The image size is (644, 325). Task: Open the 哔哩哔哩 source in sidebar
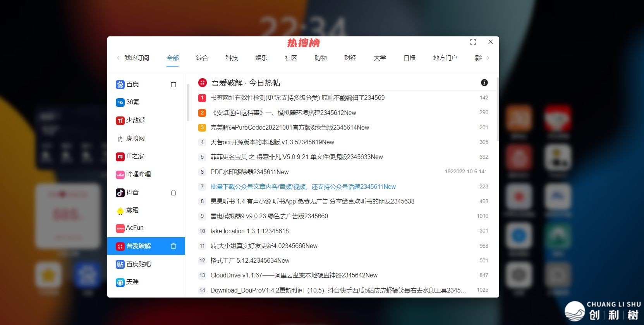[x=134, y=174]
